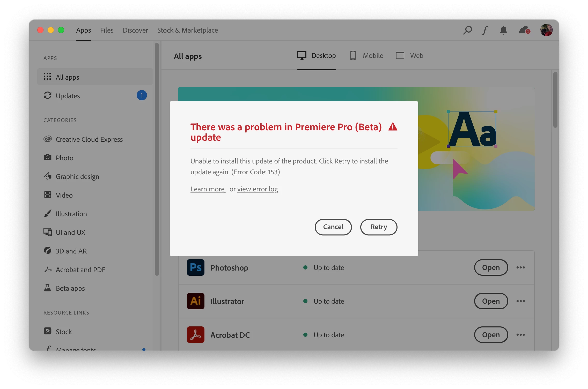This screenshot has width=588, height=389.
Task: Open Illustrator more options menu
Action: pos(520,301)
